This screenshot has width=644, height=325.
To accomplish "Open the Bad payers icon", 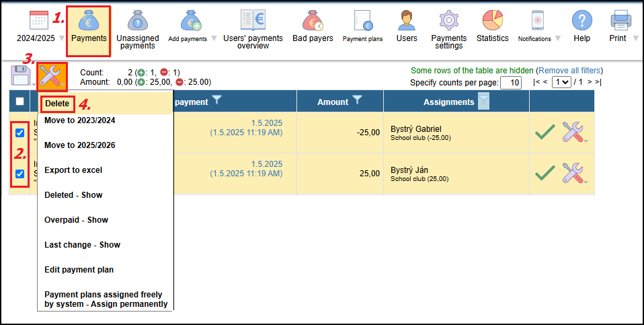I will pyautogui.click(x=313, y=20).
